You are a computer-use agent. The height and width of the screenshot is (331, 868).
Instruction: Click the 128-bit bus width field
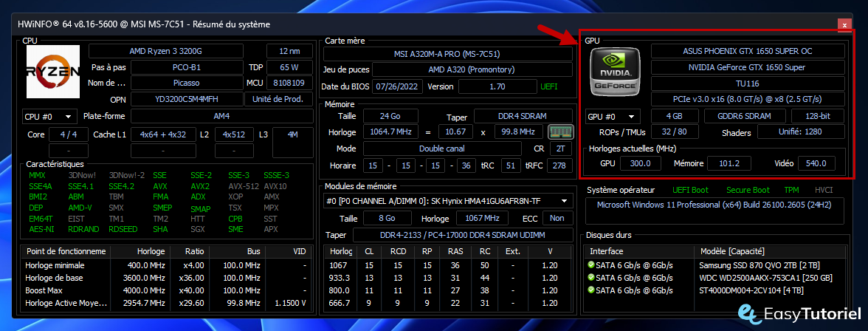click(818, 117)
